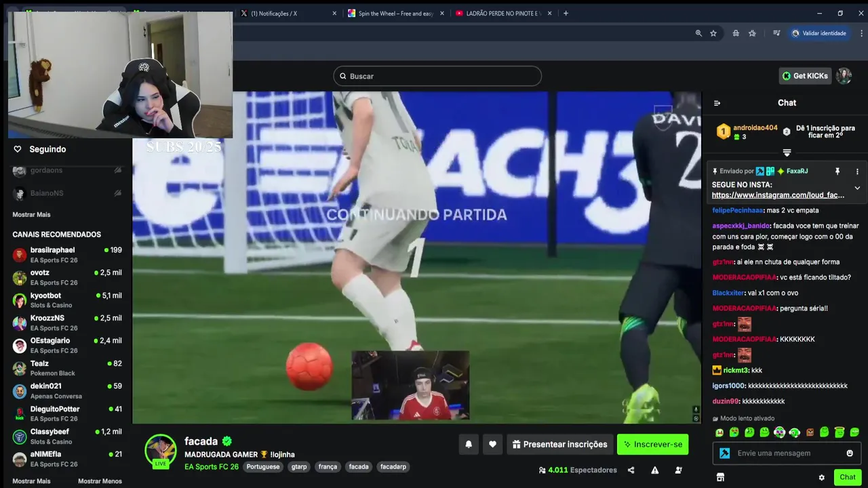Click the Portuguese language tag
868x488 pixels.
click(262, 467)
